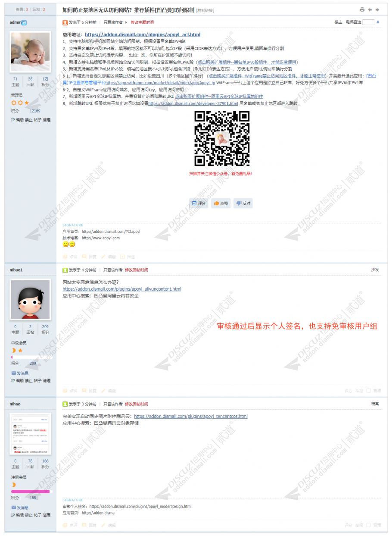Click 点评 under admin's post
The image size is (392, 536).
pos(70,257)
